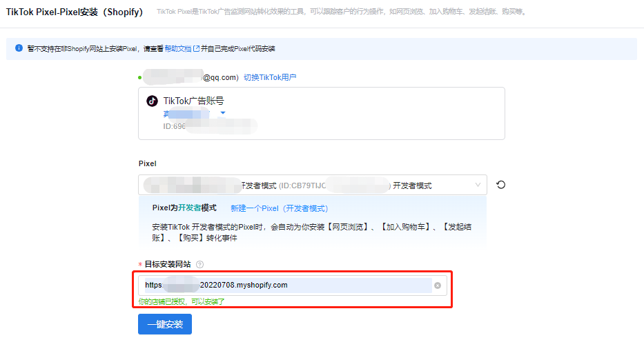This screenshot has width=644, height=351.
Task: Click the ad account ID:696 text
Action: pyautogui.click(x=175, y=126)
